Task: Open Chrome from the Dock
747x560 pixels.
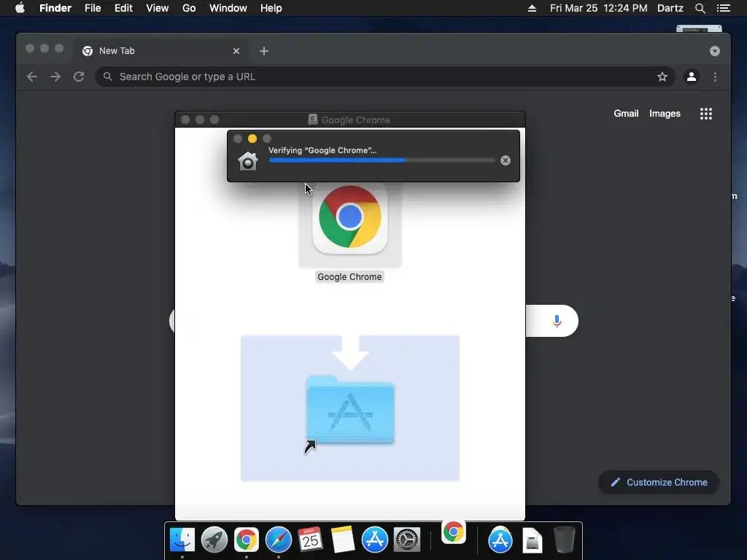Action: click(247, 540)
